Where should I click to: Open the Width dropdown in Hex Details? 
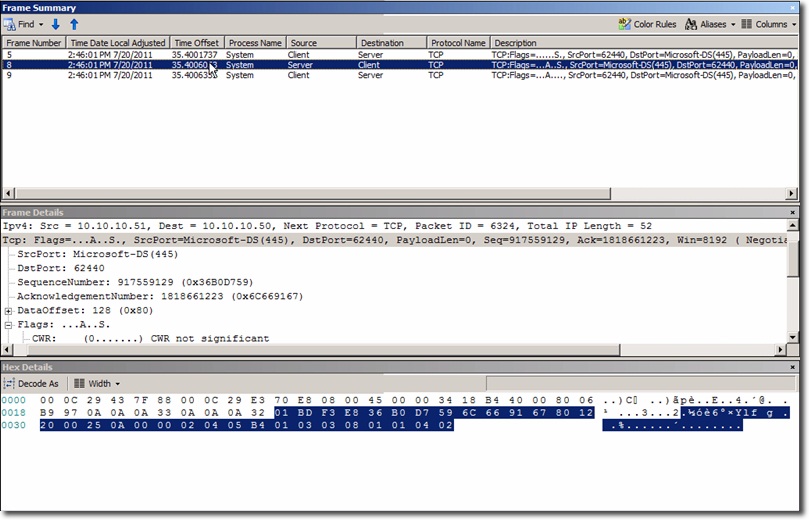[97, 384]
